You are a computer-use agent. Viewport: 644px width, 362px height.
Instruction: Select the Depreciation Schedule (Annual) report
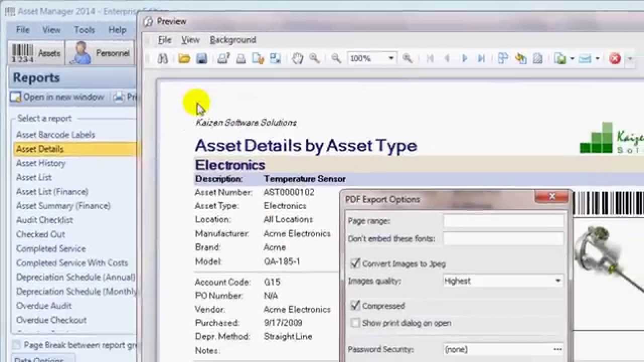tap(74, 277)
